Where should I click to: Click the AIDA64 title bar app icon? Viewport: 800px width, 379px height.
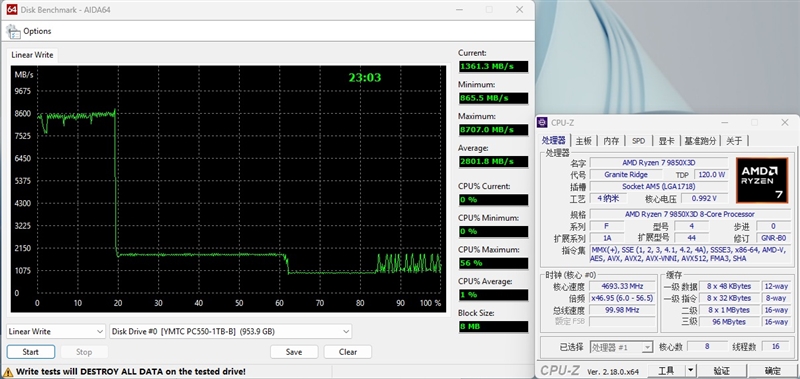coord(12,9)
